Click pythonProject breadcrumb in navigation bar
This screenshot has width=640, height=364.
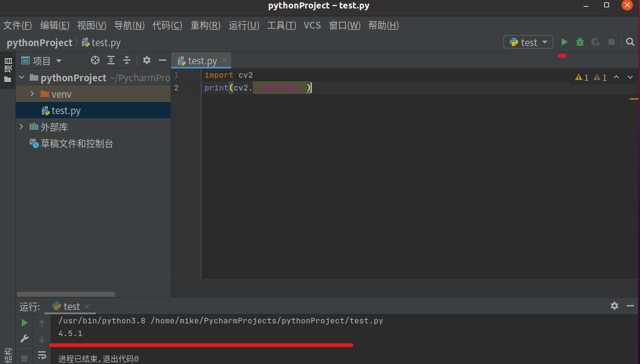pyautogui.click(x=39, y=42)
